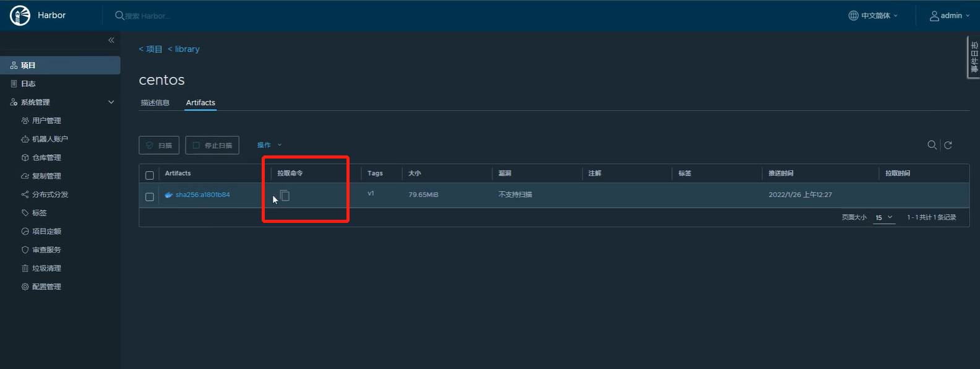
Task: Click the 仓库管理 cube icon
Action: [25, 158]
